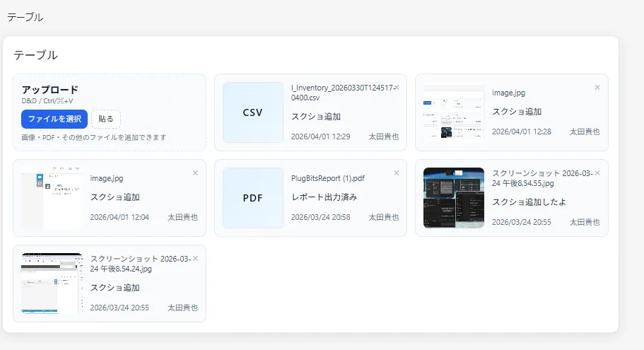
Task: Click the timestamp 2026/03/24 20:55 on 8.54.55 card
Action: click(x=522, y=222)
